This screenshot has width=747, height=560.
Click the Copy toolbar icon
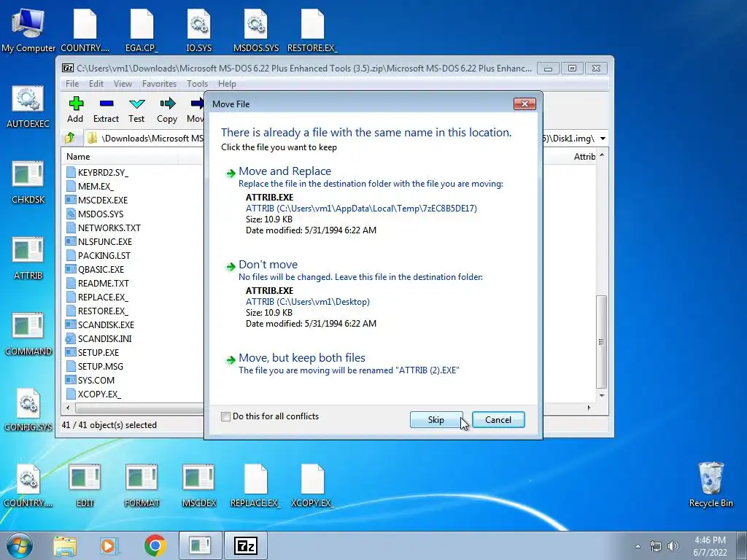click(167, 110)
